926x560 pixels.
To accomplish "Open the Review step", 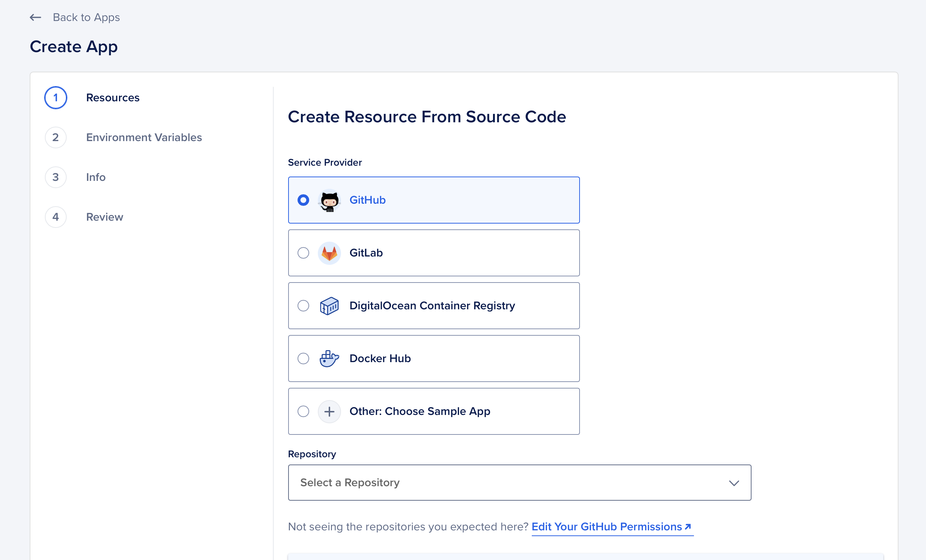I will coord(105,217).
